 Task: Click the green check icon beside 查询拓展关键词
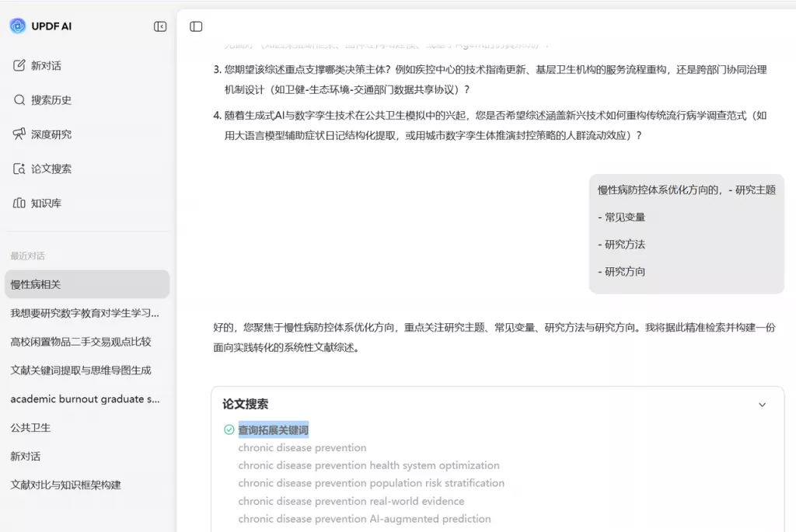(x=229, y=429)
